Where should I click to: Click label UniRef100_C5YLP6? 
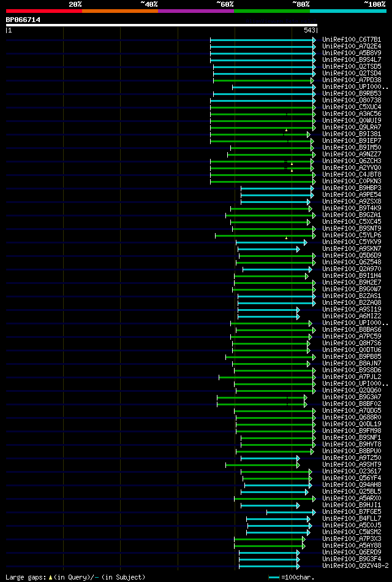pyautogui.click(x=352, y=235)
